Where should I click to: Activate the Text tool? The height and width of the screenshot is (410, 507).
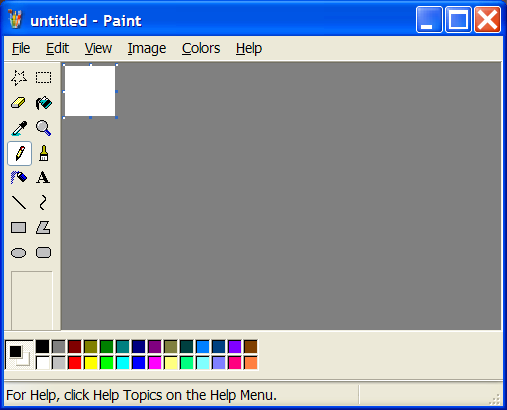44,178
